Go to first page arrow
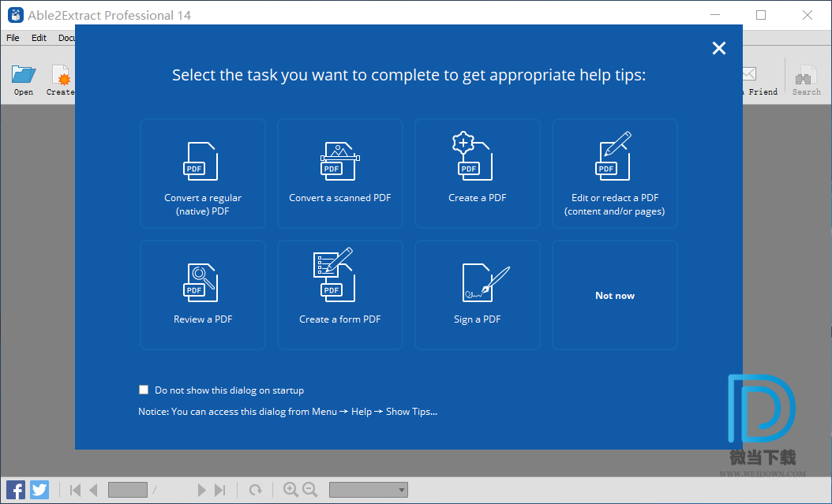Image resolution: width=832 pixels, height=504 pixels. 75,491
